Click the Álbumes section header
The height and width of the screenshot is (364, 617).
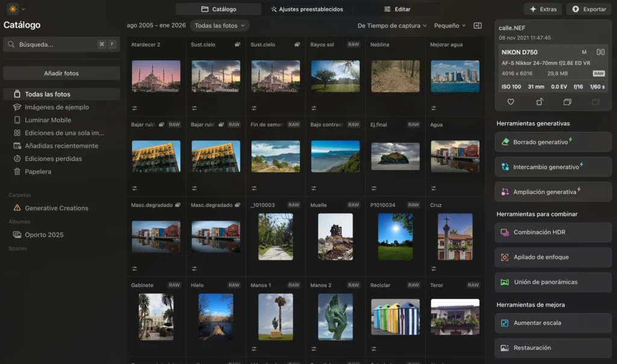tap(19, 222)
